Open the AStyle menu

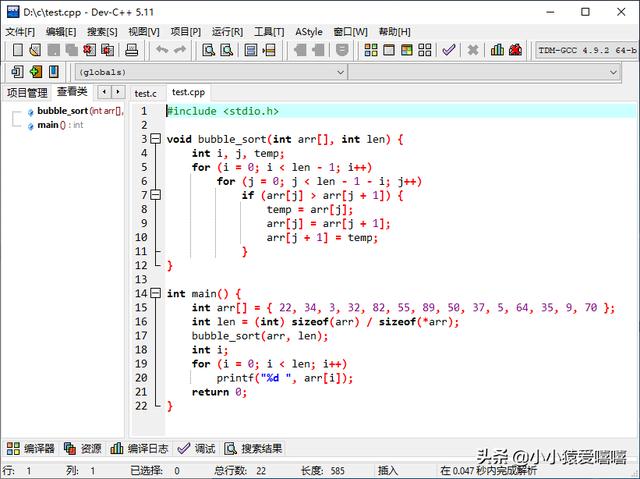coord(309,31)
